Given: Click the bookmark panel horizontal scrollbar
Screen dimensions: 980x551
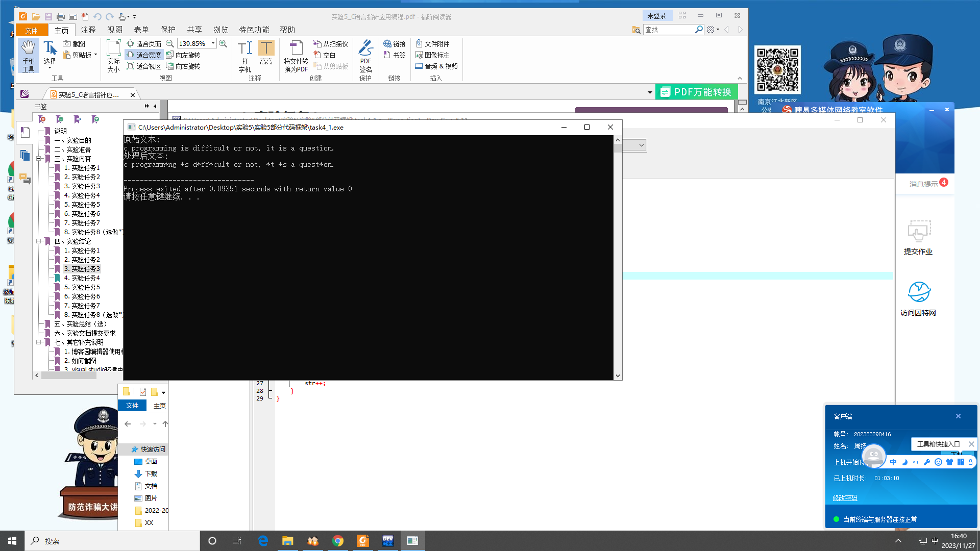Looking at the screenshot, I should point(69,375).
